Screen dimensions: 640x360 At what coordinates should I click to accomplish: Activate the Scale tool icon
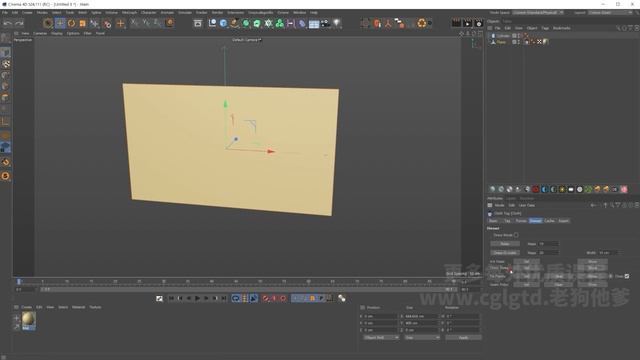coord(82,23)
